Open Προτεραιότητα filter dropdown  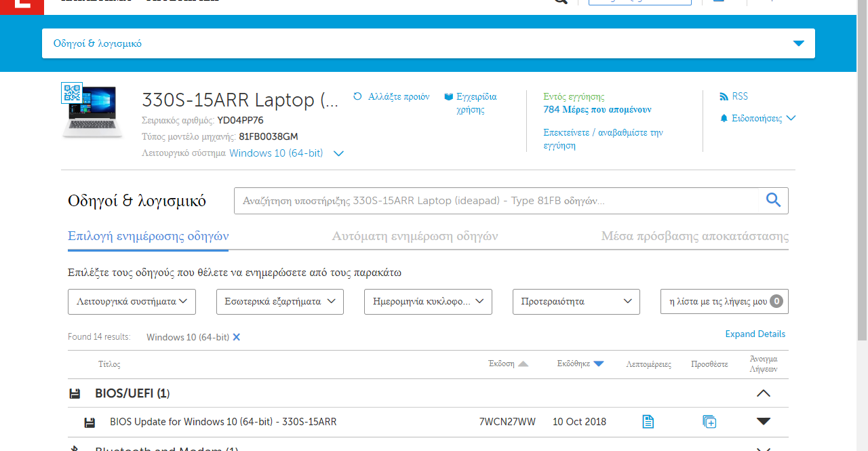[x=576, y=302]
